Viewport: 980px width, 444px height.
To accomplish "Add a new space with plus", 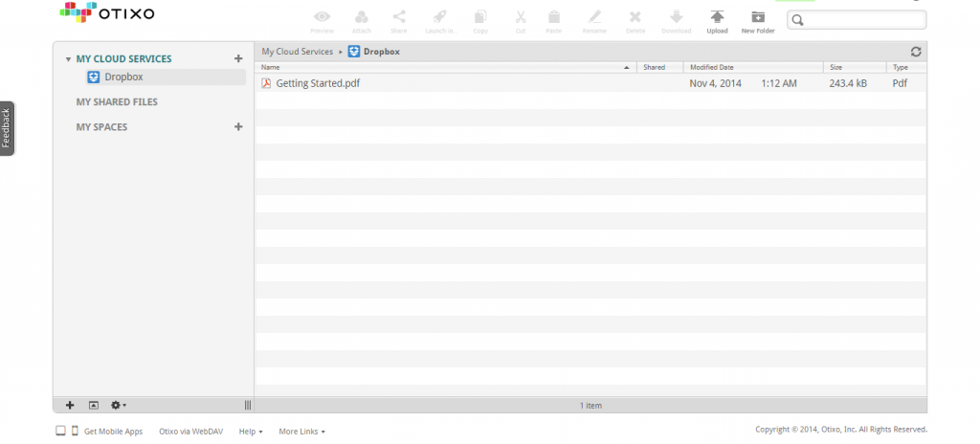I will (x=238, y=126).
